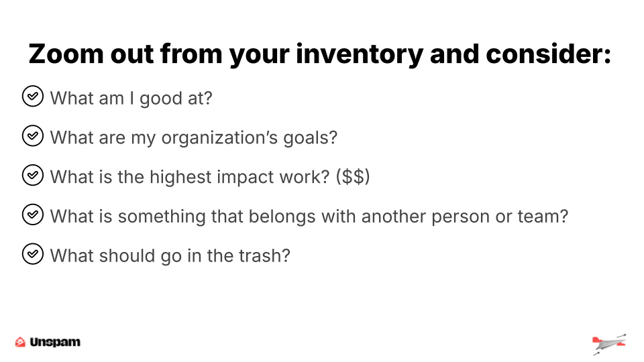Viewport: 644px width, 362px height.
Task: Click "What should go in the trash?" text
Action: point(170,256)
